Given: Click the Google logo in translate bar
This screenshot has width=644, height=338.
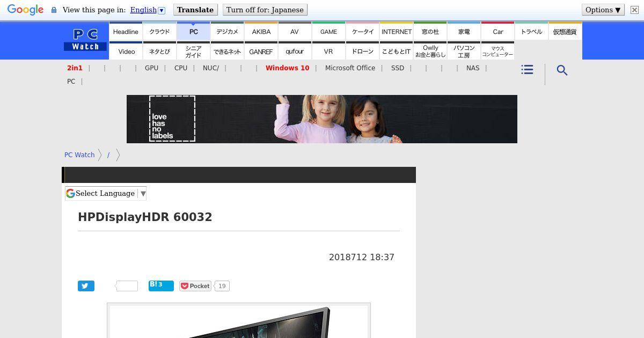Looking at the screenshot, I should 25,10.
